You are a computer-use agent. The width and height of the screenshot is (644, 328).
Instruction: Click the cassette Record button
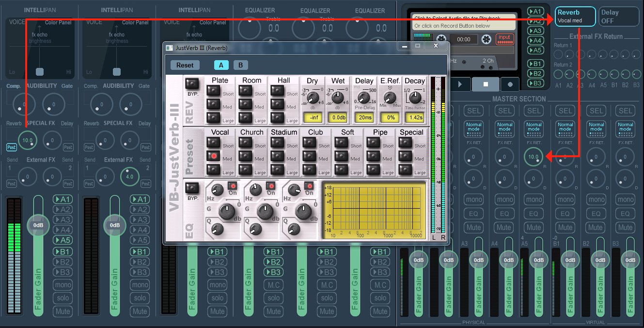coord(510,83)
